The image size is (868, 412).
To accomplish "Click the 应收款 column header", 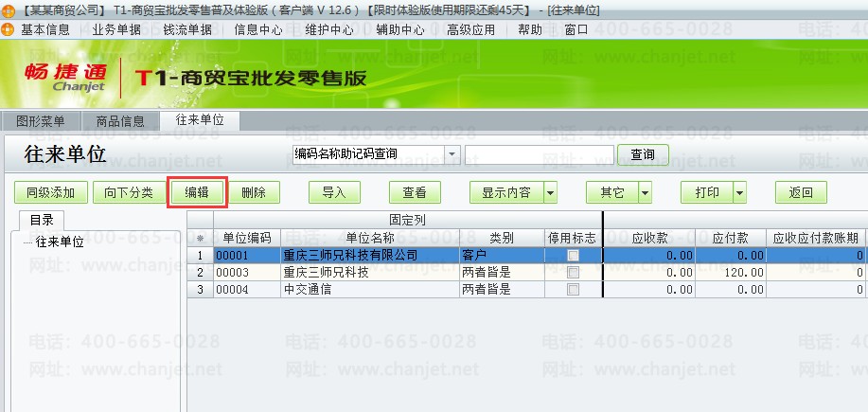I will (650, 239).
